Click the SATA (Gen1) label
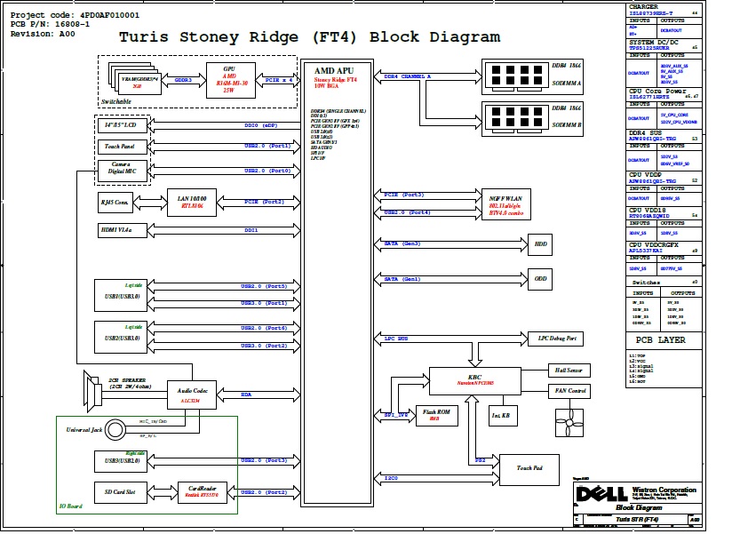Viewport: 756px width, 534px height. (x=402, y=279)
